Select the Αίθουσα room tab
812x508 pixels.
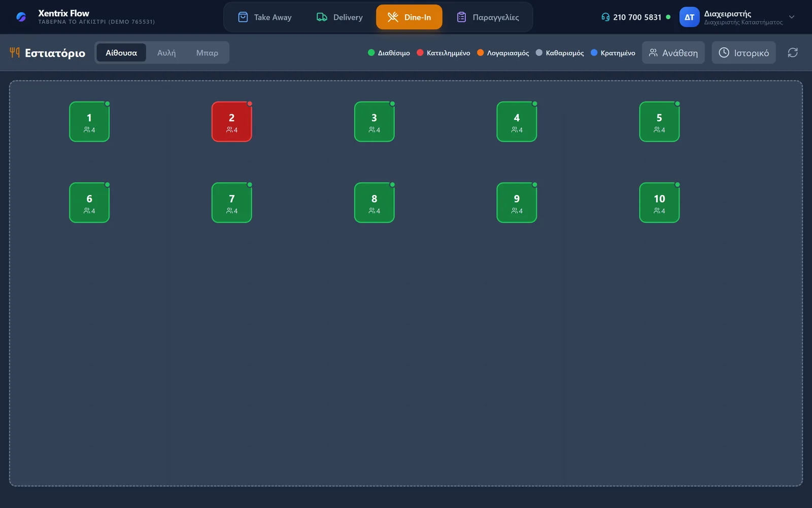(x=121, y=53)
